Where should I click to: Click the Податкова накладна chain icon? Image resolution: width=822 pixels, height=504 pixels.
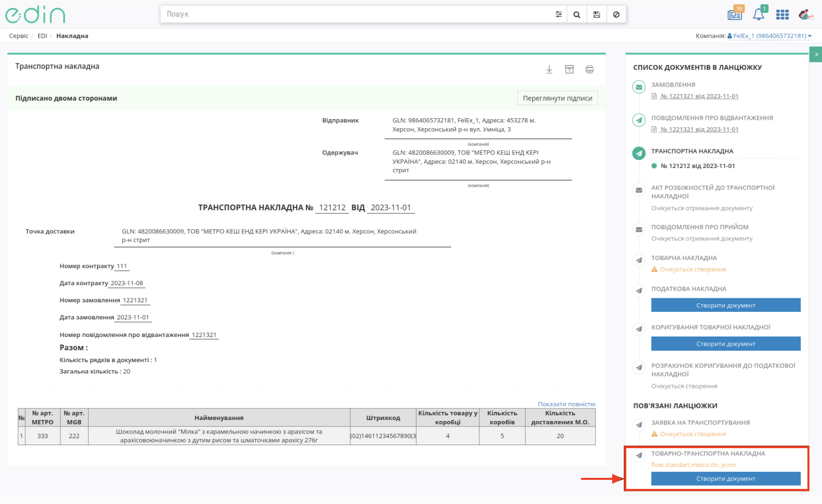click(639, 291)
